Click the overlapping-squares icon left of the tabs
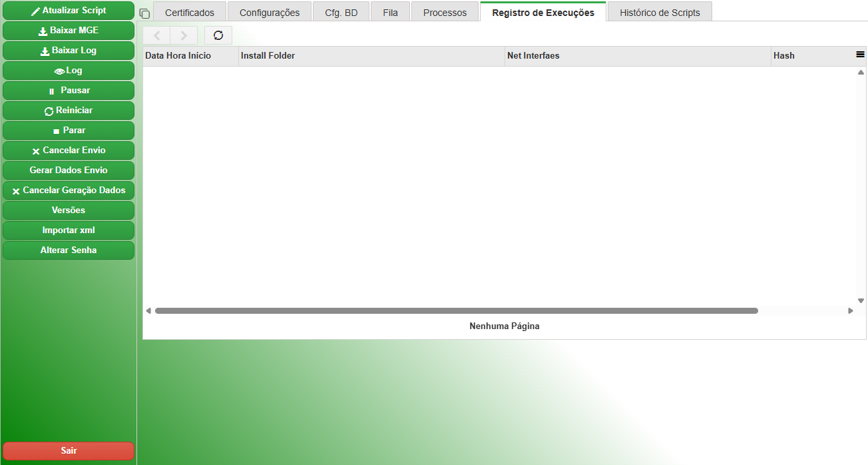 [x=144, y=13]
